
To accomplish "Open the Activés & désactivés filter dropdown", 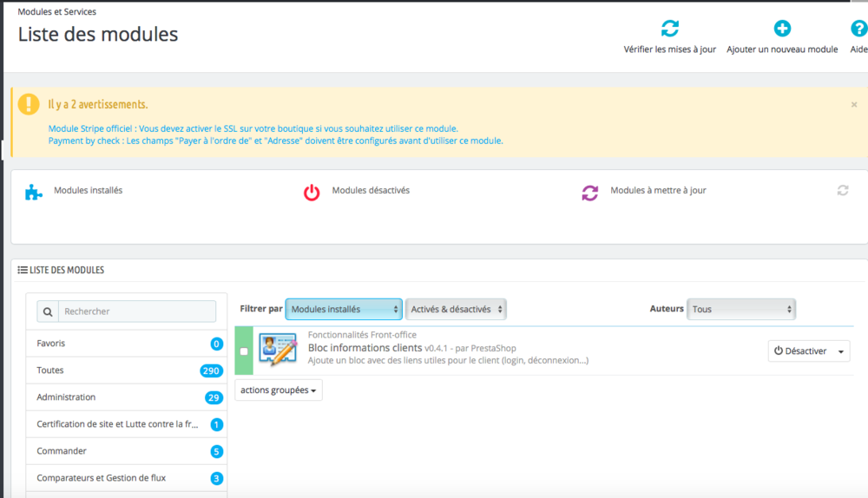I will (x=456, y=310).
